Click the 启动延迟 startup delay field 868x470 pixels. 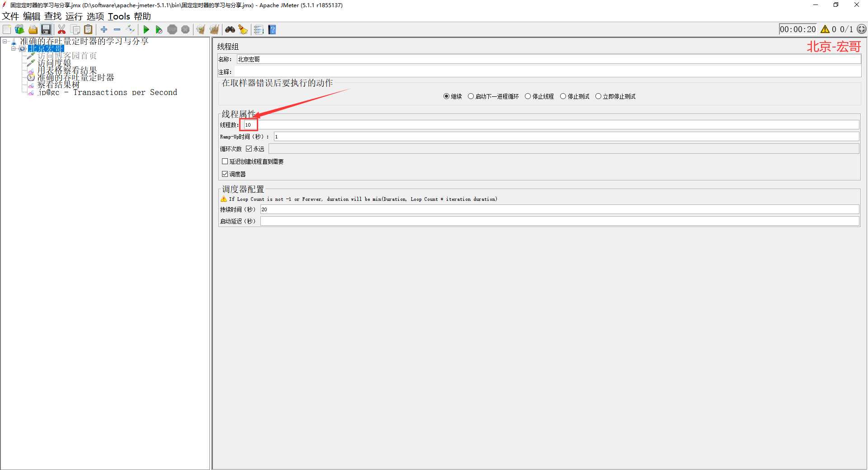[560, 221]
